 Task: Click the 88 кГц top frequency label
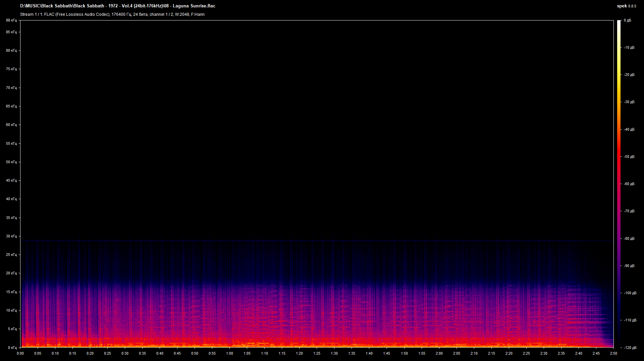tap(11, 20)
